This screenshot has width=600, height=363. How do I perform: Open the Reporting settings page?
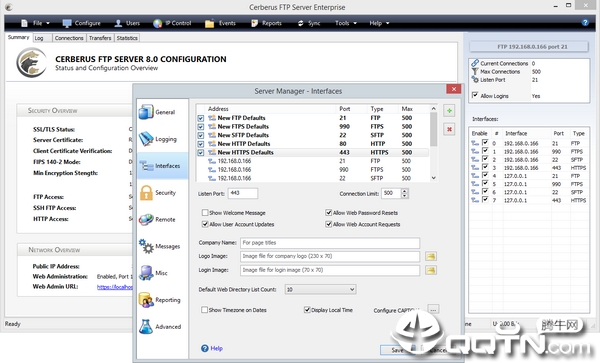(162, 300)
